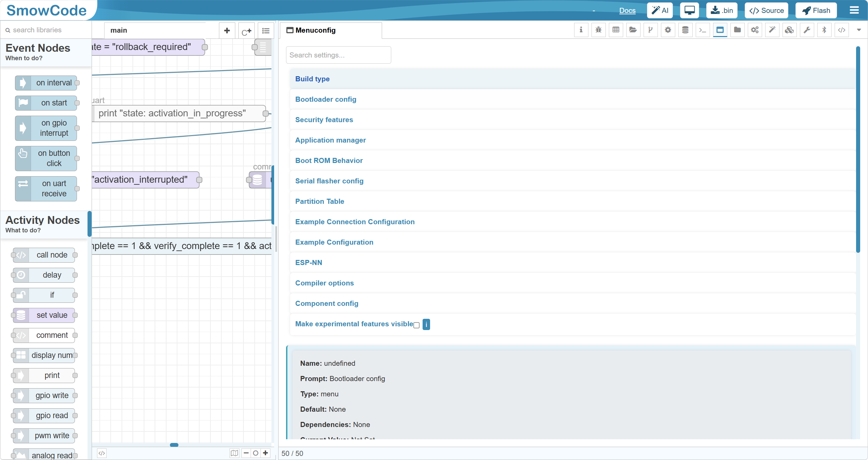Screen dimensions: 868x460
Task: Open the Bluetooth panel
Action: tap(824, 30)
